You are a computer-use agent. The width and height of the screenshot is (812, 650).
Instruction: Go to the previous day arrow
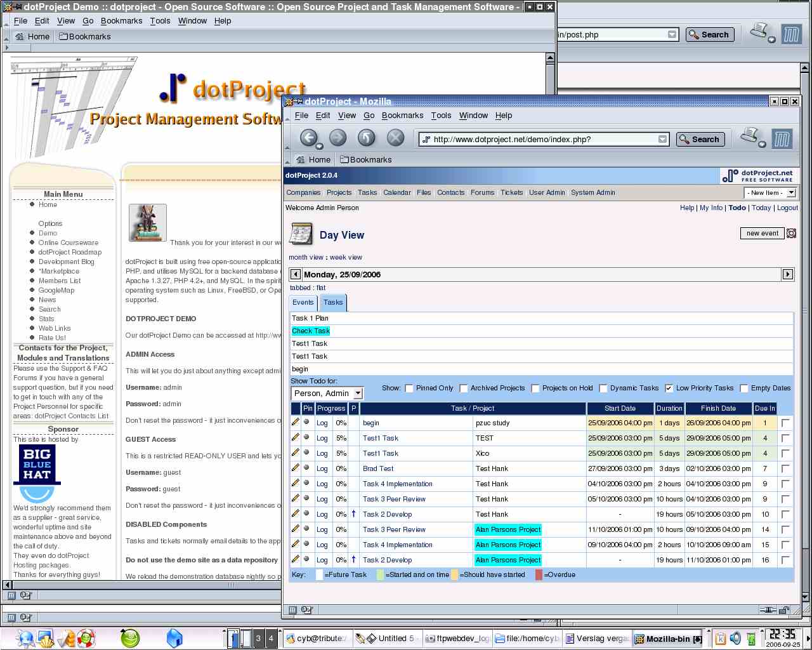[295, 274]
